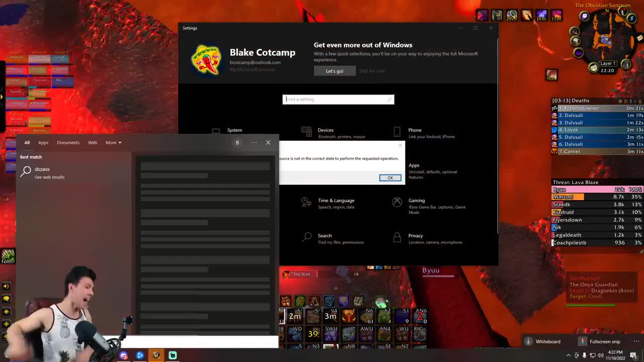Switch to the Apps search tab
The width and height of the screenshot is (644, 362).
(43, 142)
